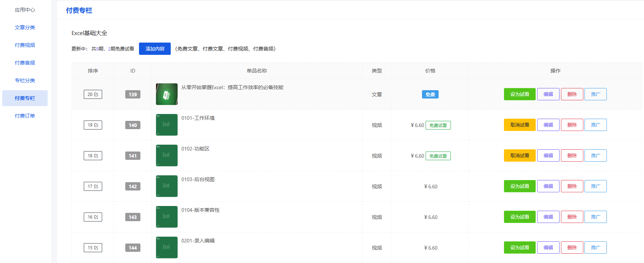Click the edit icon beside sort number 19

[x=96, y=125]
